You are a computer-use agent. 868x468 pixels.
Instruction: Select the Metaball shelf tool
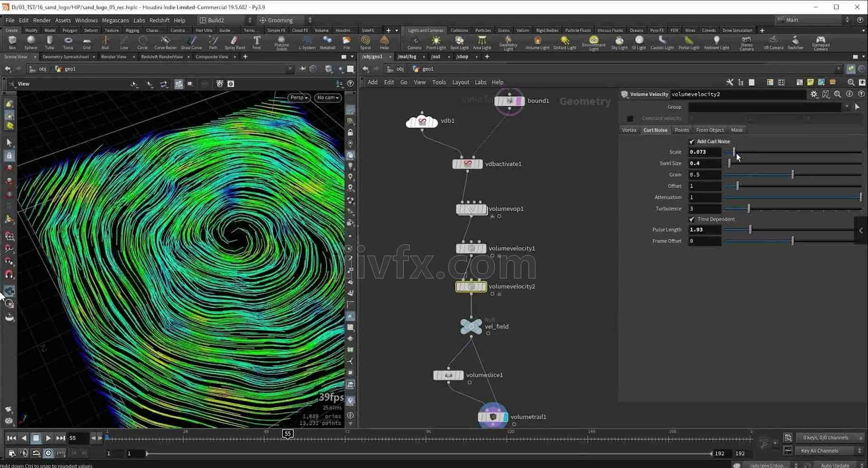click(327, 42)
